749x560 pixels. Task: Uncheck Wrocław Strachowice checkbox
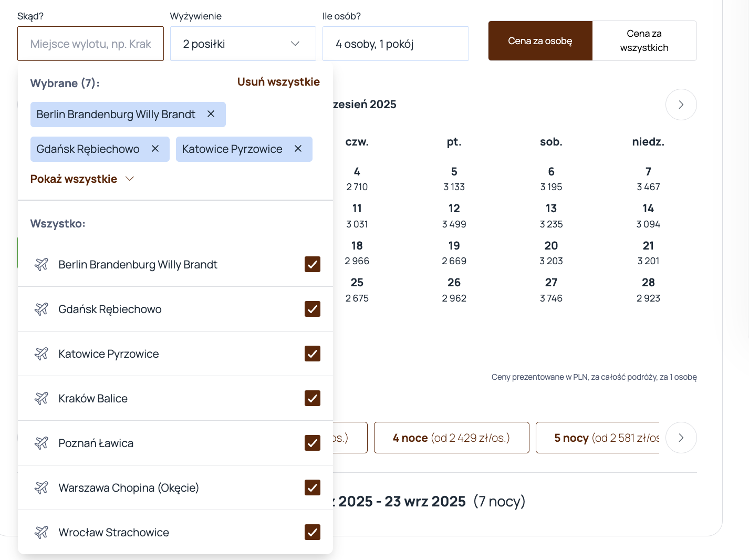tap(313, 532)
